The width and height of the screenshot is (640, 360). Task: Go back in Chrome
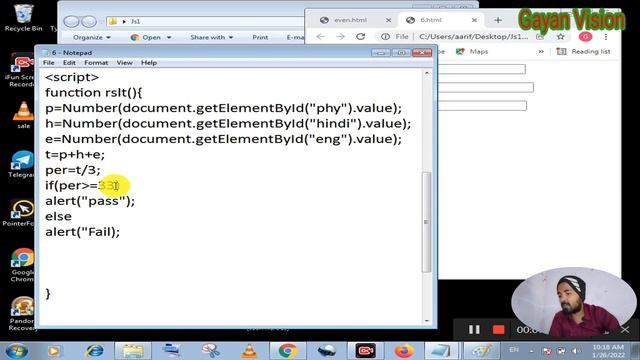tap(321, 37)
